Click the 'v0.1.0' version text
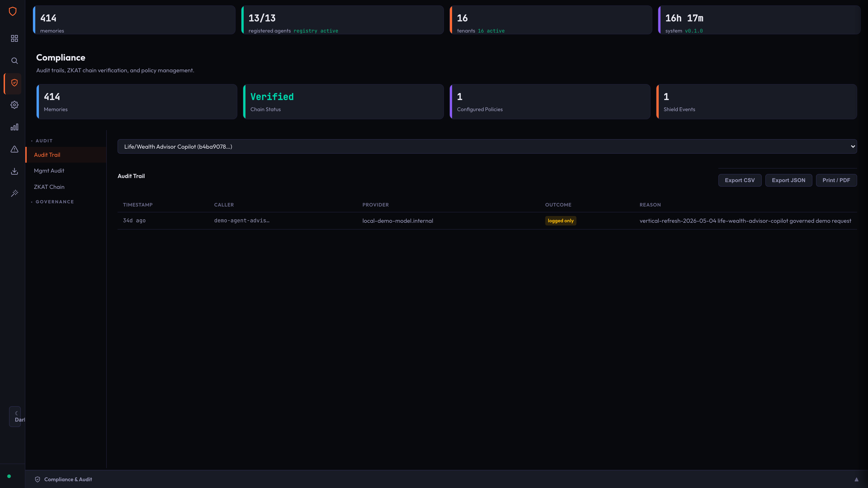The height and width of the screenshot is (488, 868). tap(694, 31)
